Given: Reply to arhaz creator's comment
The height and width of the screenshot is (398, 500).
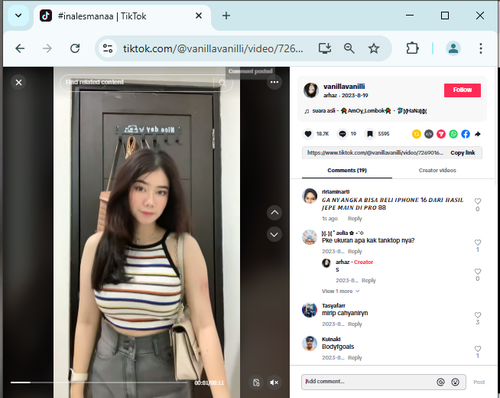Looking at the screenshot, I should (369, 280).
